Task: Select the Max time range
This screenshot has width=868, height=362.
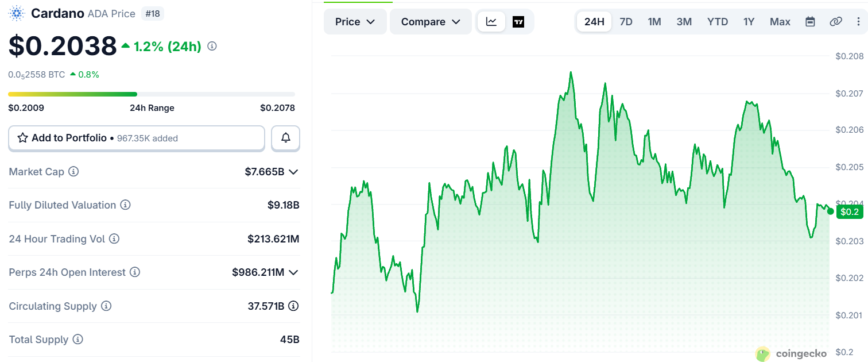Action: click(x=780, y=22)
